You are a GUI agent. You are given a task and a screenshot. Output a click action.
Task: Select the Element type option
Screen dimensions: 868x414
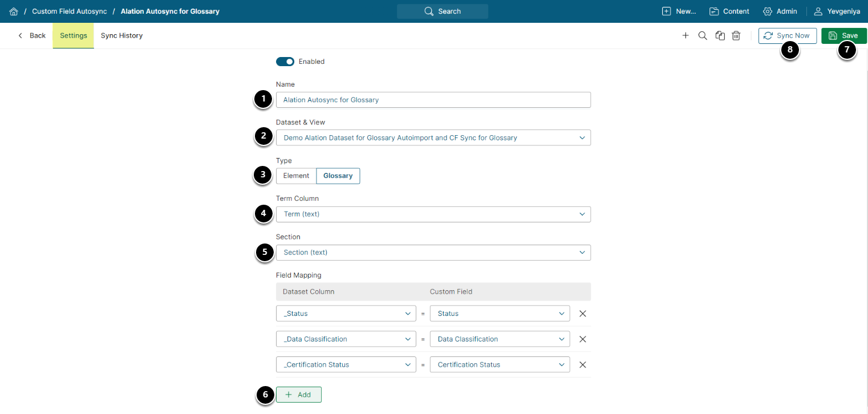pyautogui.click(x=296, y=176)
